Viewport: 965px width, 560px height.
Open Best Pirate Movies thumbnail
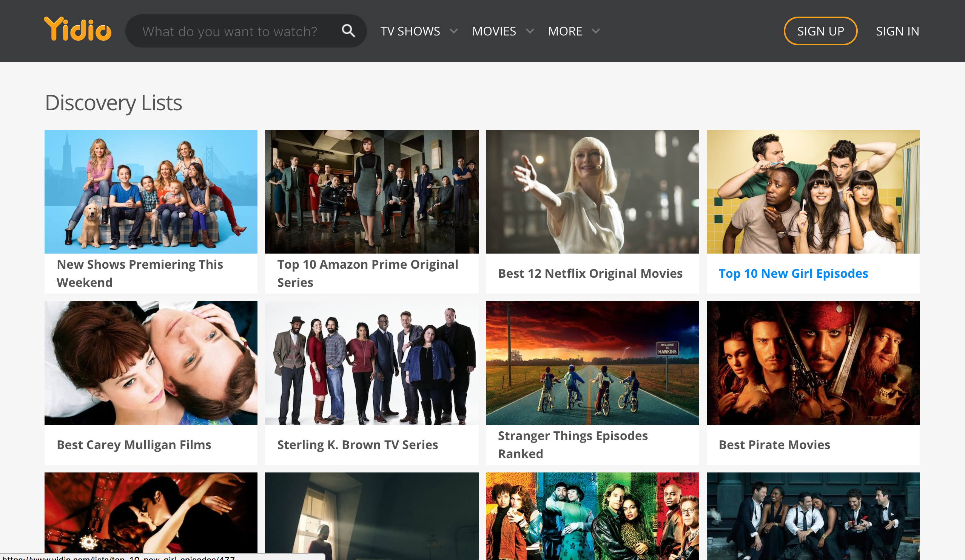point(813,363)
